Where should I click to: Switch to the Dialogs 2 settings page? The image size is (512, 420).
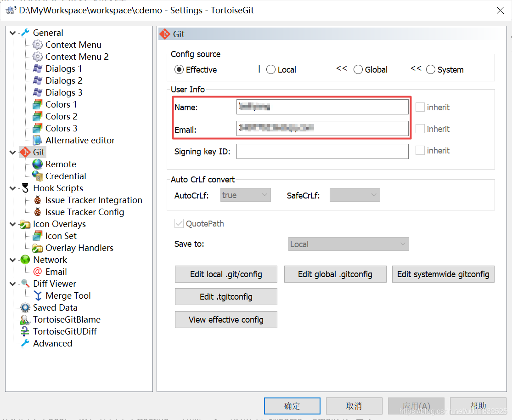tap(63, 80)
